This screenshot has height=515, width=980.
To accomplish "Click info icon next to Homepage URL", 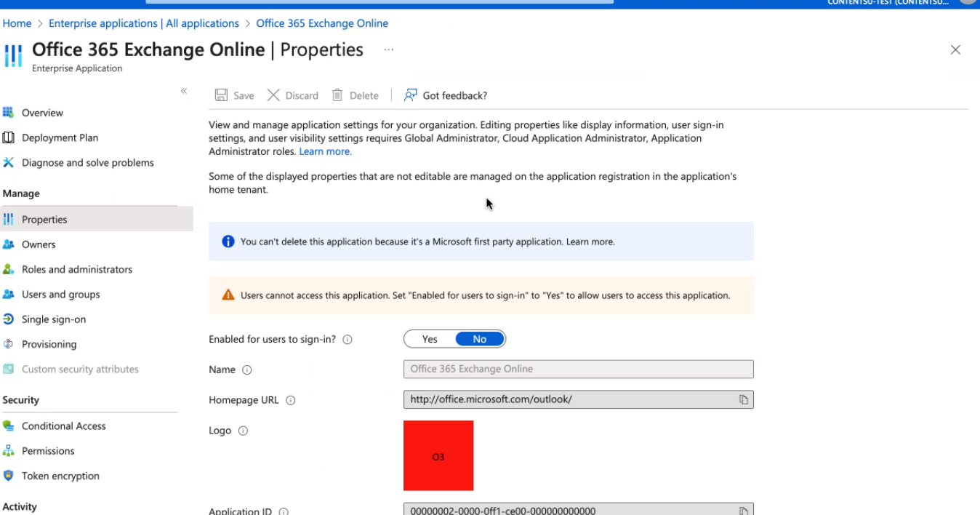I will click(x=290, y=400).
